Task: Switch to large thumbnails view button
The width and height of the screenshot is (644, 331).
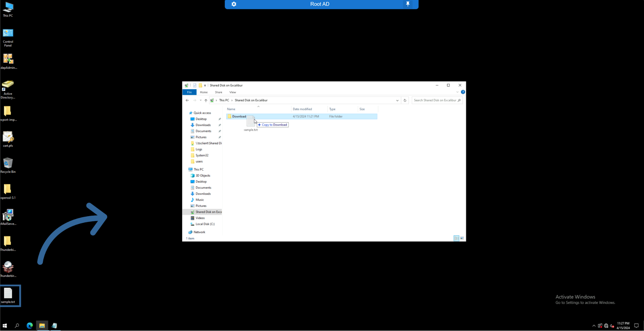Action: point(462,238)
